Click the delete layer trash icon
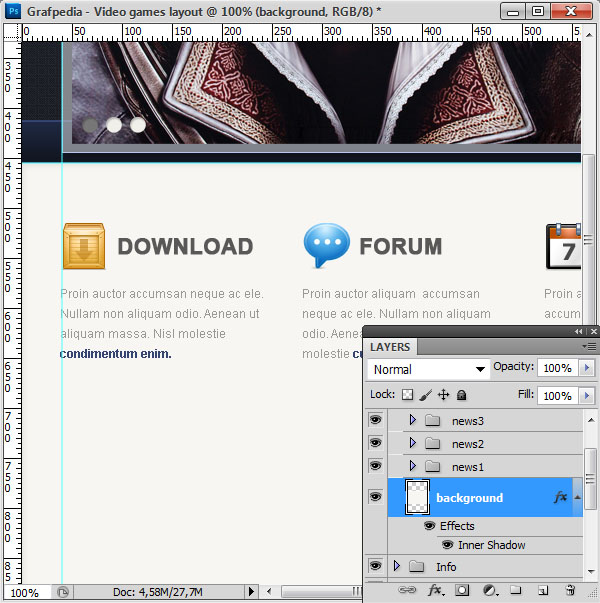 (570, 590)
